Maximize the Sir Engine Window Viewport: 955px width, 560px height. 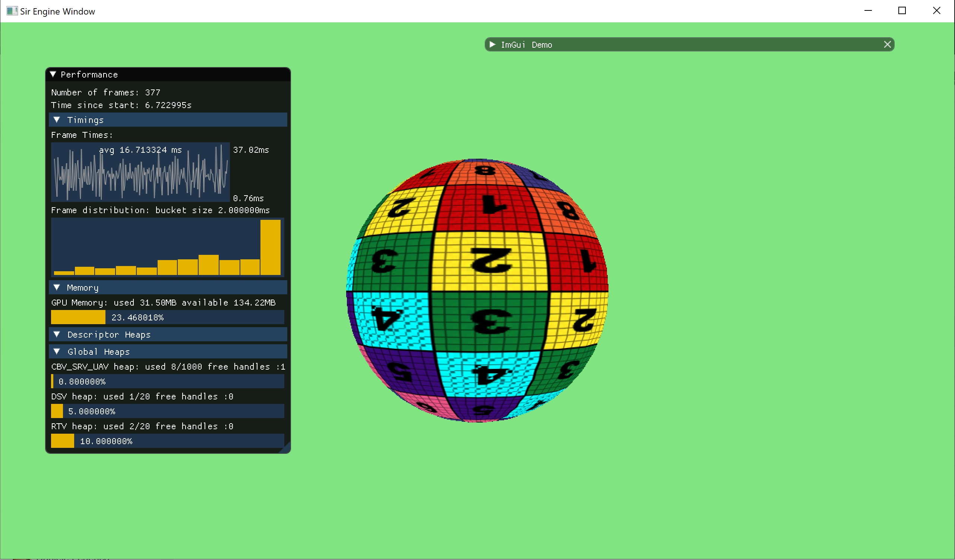902,11
